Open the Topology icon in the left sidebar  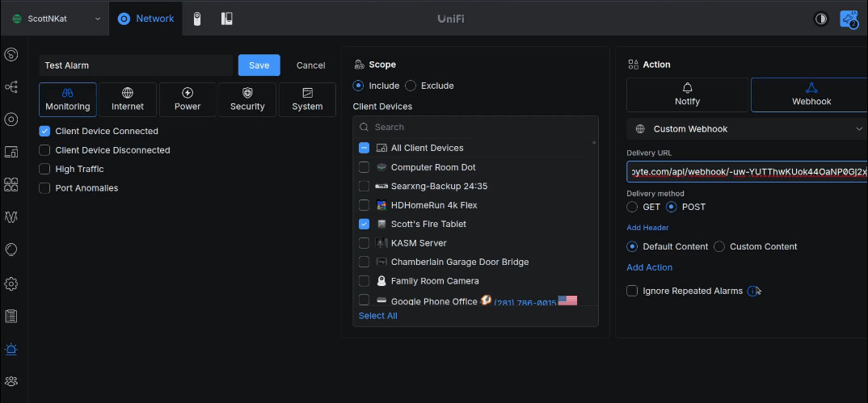tap(11, 86)
